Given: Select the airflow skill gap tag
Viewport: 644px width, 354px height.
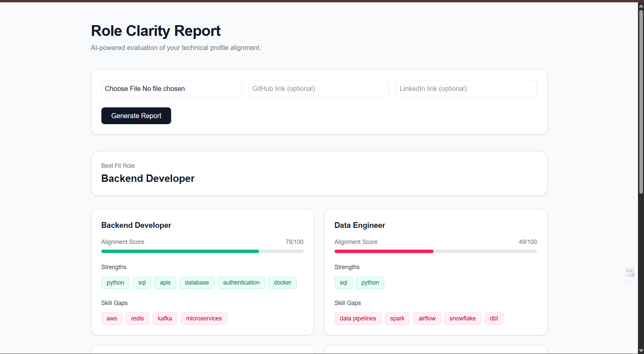Looking at the screenshot, I should [x=427, y=318].
